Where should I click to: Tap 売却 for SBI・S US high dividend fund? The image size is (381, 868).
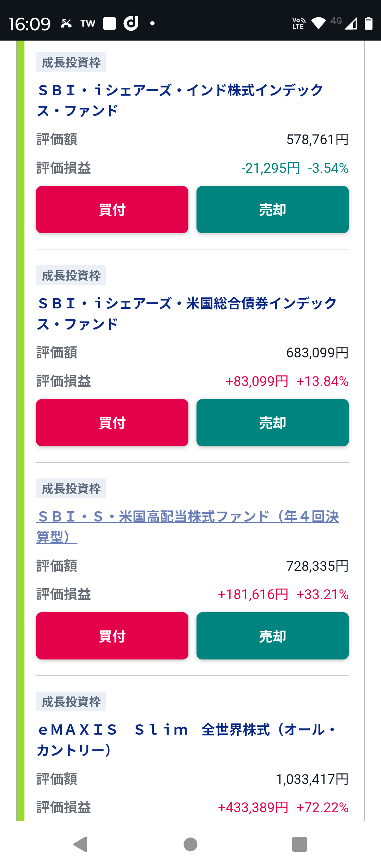coord(273,636)
